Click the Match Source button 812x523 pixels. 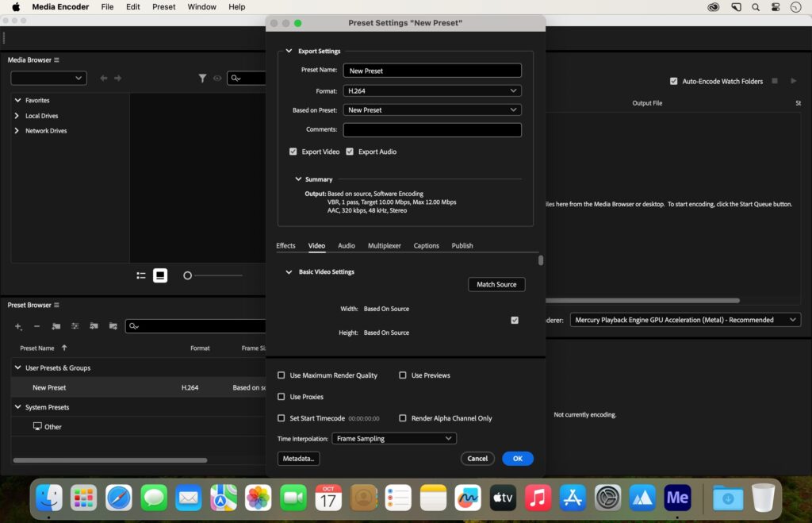[496, 284]
